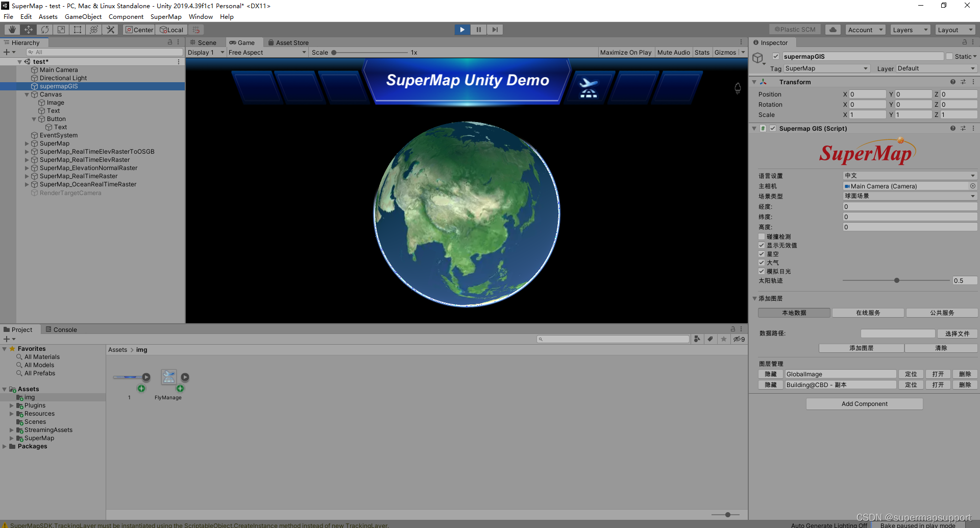
Task: Uncheck the 模拟日光 option
Action: (761, 271)
